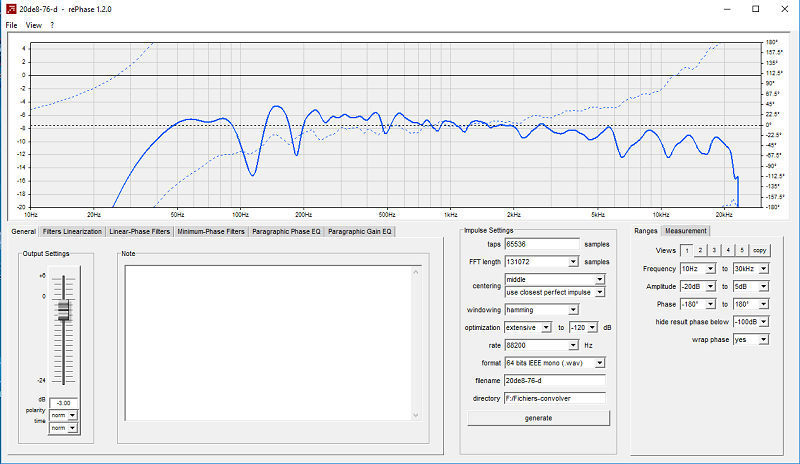Open the use closest perfect impulse dropdown
Image resolution: width=800 pixels, height=464 pixels.
(555, 292)
